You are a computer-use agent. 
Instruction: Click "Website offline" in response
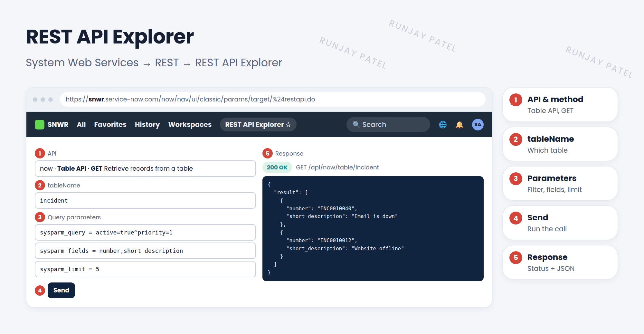pyautogui.click(x=377, y=248)
